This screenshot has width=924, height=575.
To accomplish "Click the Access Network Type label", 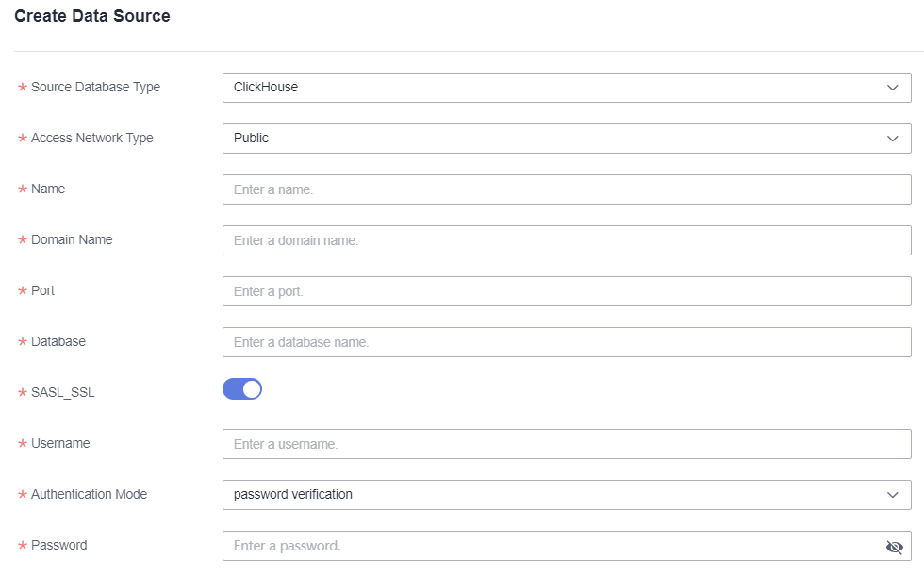I will coord(91,139).
